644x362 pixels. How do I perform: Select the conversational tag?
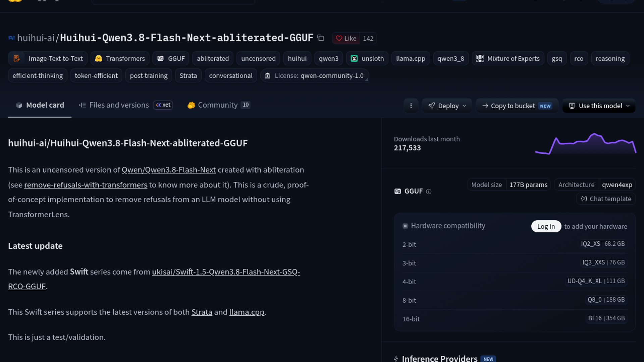(x=231, y=76)
